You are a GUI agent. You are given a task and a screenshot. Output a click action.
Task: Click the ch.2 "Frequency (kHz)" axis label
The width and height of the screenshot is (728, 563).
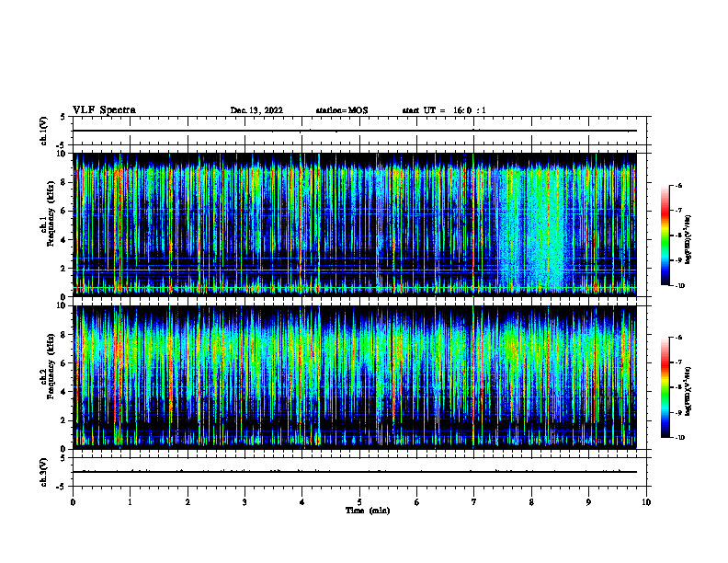(x=51, y=366)
